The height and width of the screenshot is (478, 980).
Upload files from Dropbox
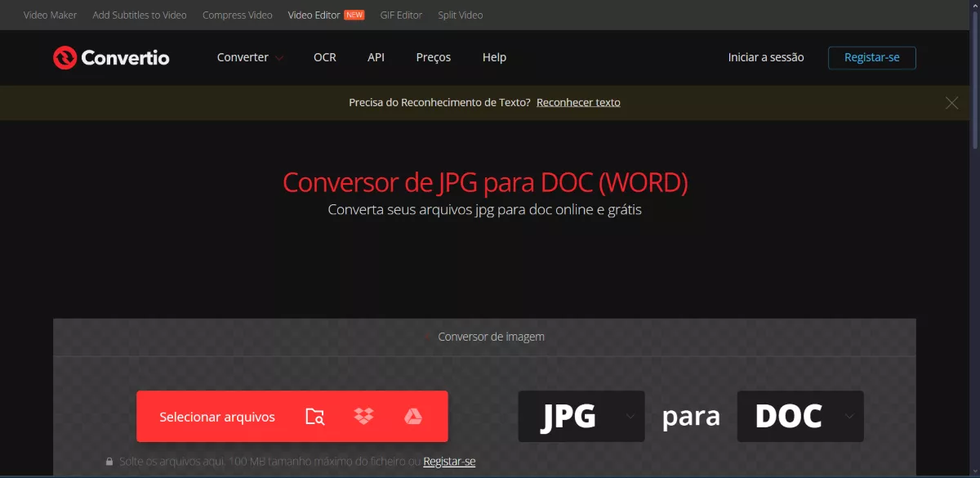[x=364, y=416]
